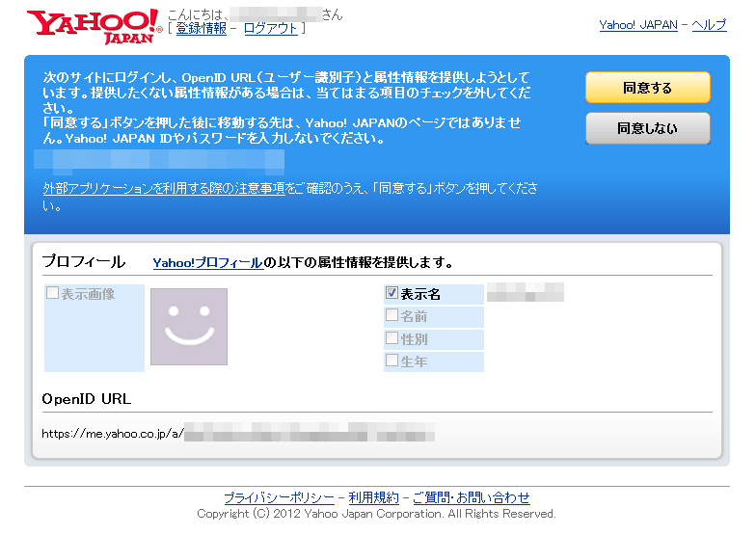Click the smiley profile image thumbnail
Viewport: 756px width, 535px height.
(189, 326)
